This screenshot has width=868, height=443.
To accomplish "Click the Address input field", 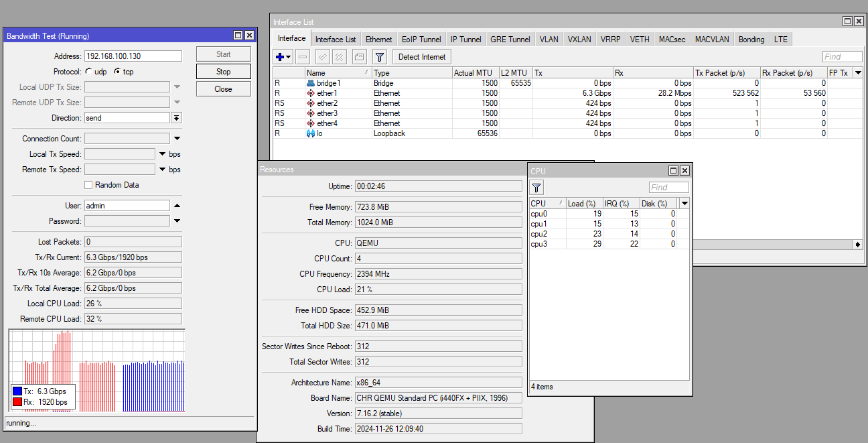I will pos(133,56).
